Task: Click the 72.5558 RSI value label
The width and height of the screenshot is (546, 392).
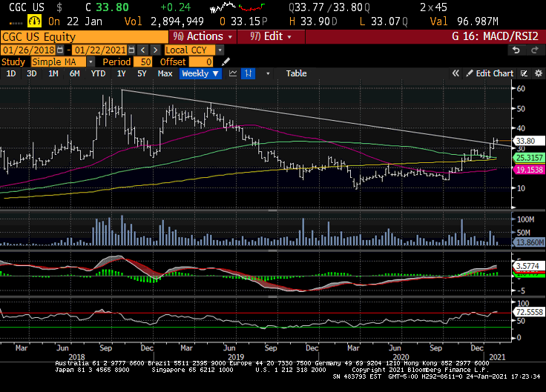Action: tap(529, 312)
